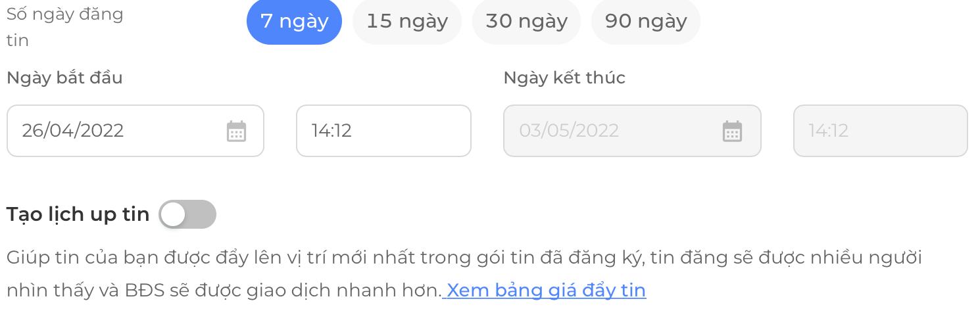Click the Ngày kết thúc label

564,78
